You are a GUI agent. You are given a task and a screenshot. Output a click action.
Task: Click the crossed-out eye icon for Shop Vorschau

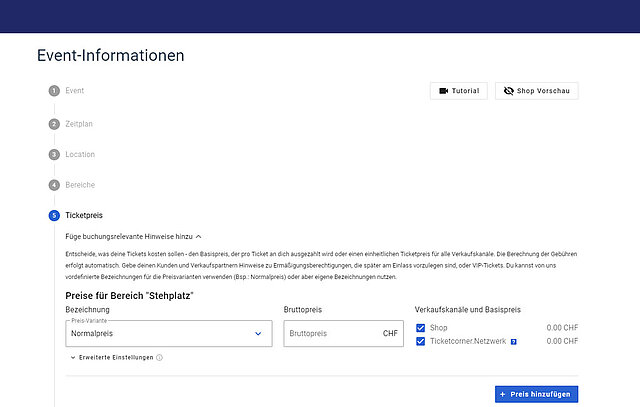click(508, 91)
